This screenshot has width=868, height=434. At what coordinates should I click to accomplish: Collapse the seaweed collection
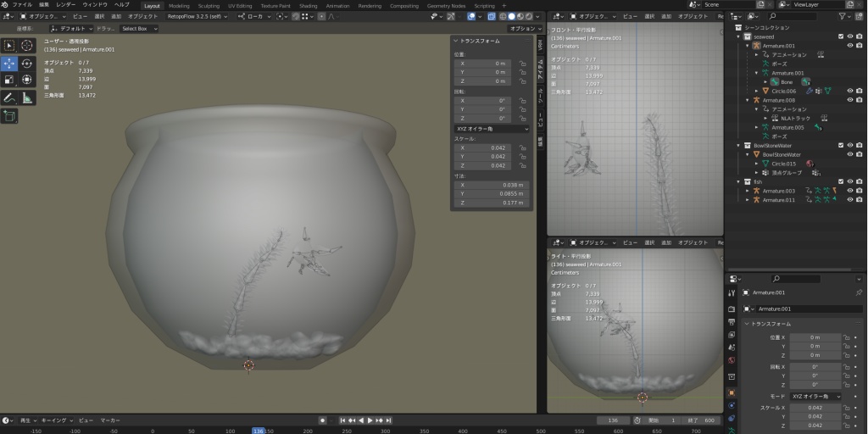click(738, 36)
